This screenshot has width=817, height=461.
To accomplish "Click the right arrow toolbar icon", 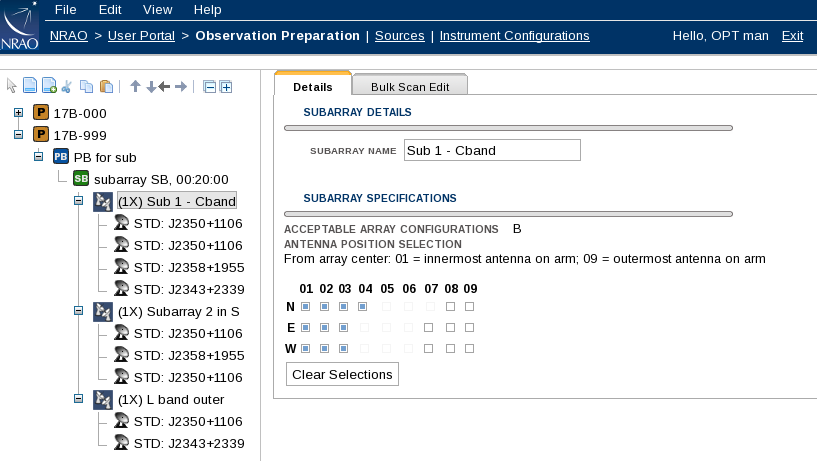I will coord(181,87).
